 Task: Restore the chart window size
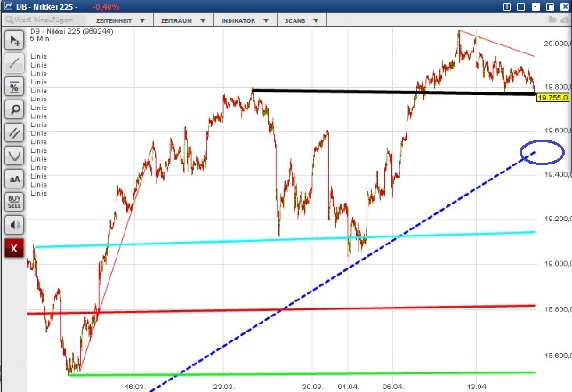point(550,6)
